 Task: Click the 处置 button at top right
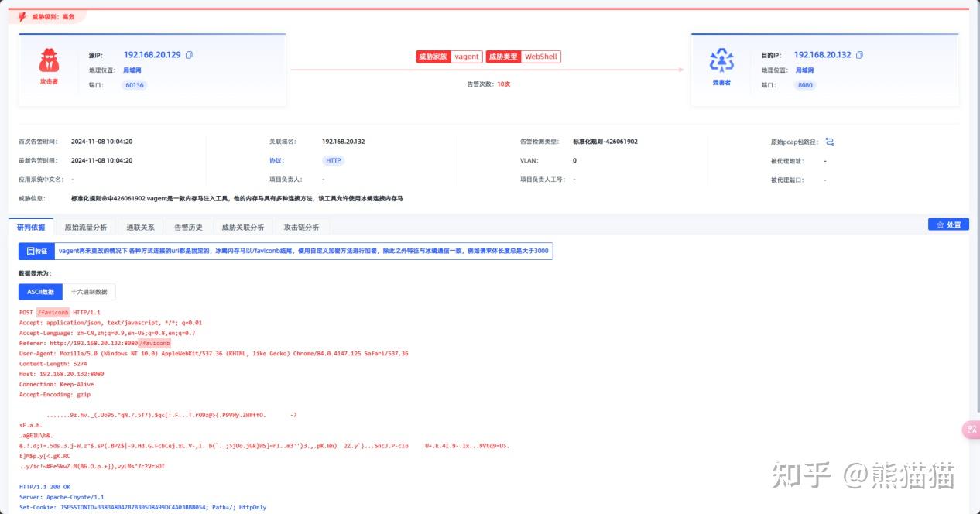coord(948,224)
